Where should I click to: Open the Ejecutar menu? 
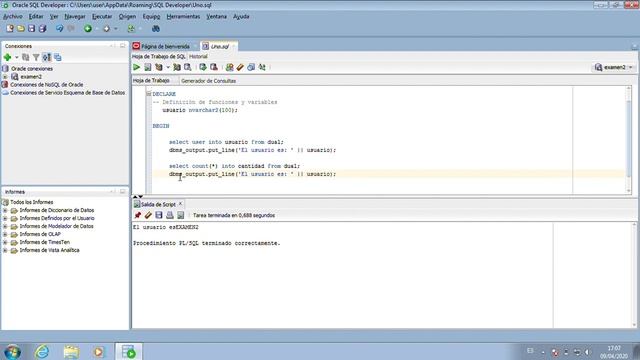tap(102, 17)
